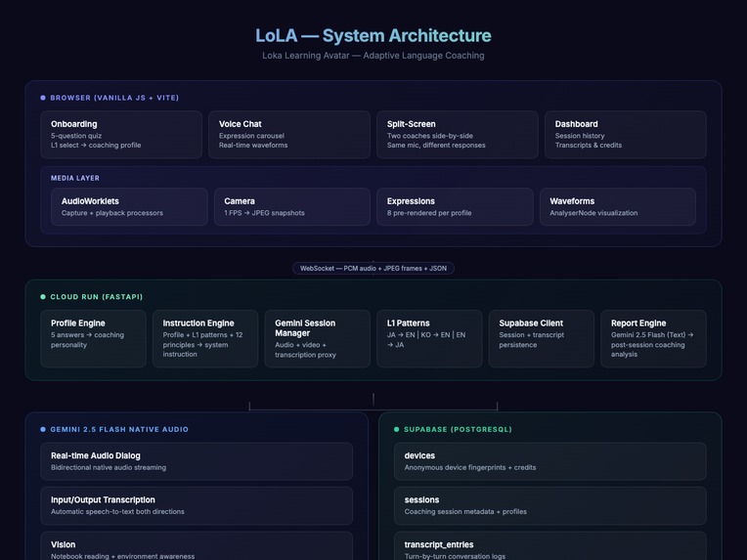
Task: Click the 'Real-time waveforms' text
Action: coord(253,146)
